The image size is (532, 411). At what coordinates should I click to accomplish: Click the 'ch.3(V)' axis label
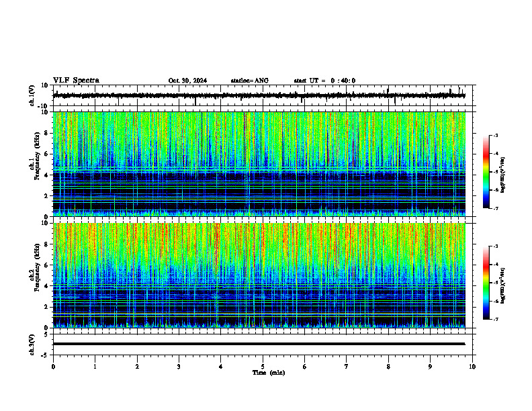[32, 345]
